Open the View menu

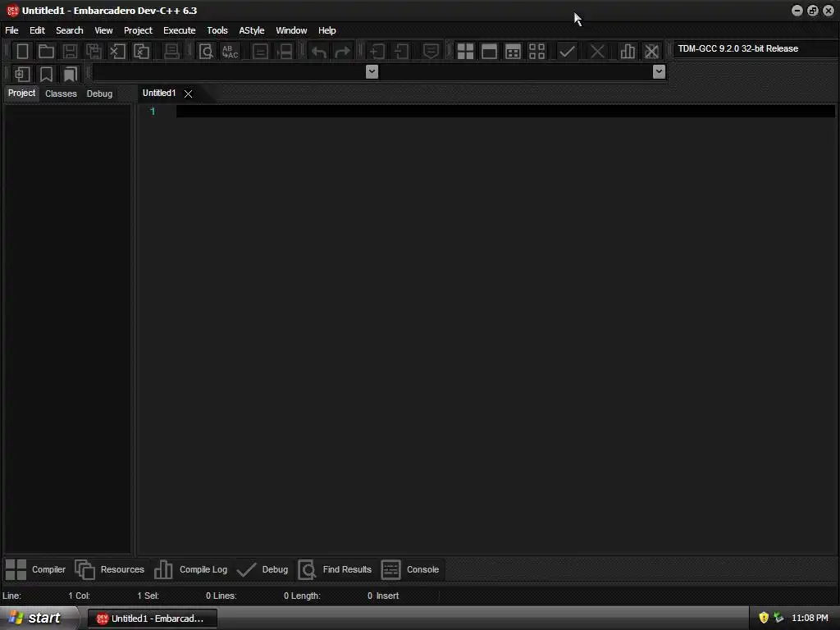(x=103, y=30)
